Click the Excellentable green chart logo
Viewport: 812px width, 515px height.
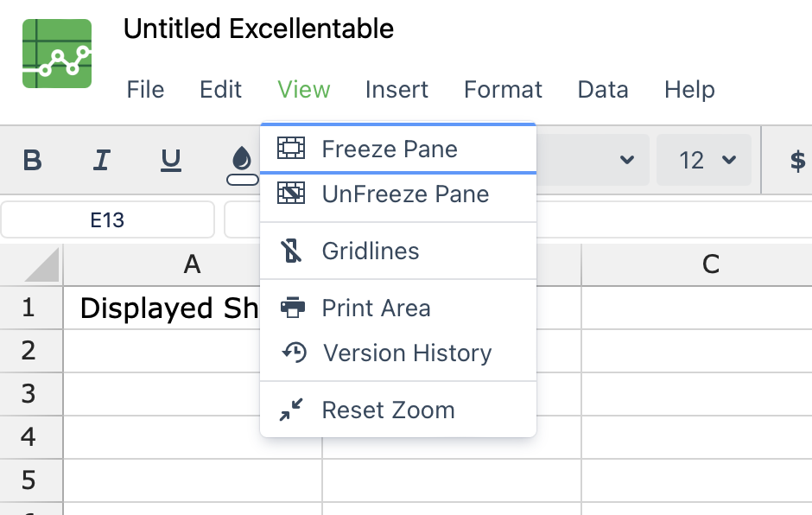pos(57,54)
